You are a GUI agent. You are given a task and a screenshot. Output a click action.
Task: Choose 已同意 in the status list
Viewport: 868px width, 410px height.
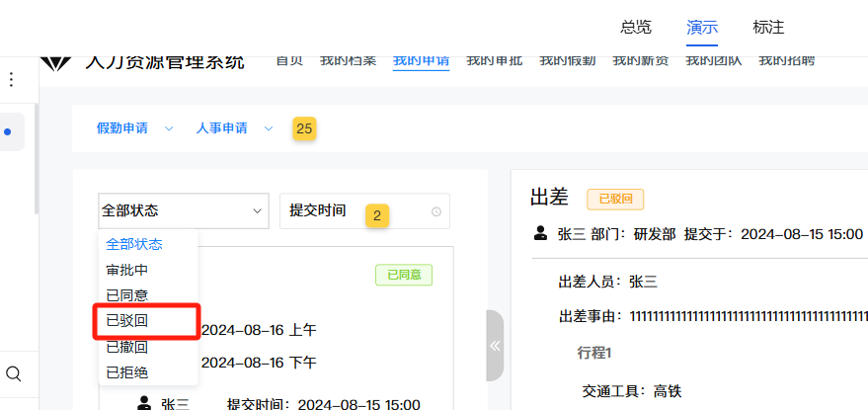coord(127,295)
